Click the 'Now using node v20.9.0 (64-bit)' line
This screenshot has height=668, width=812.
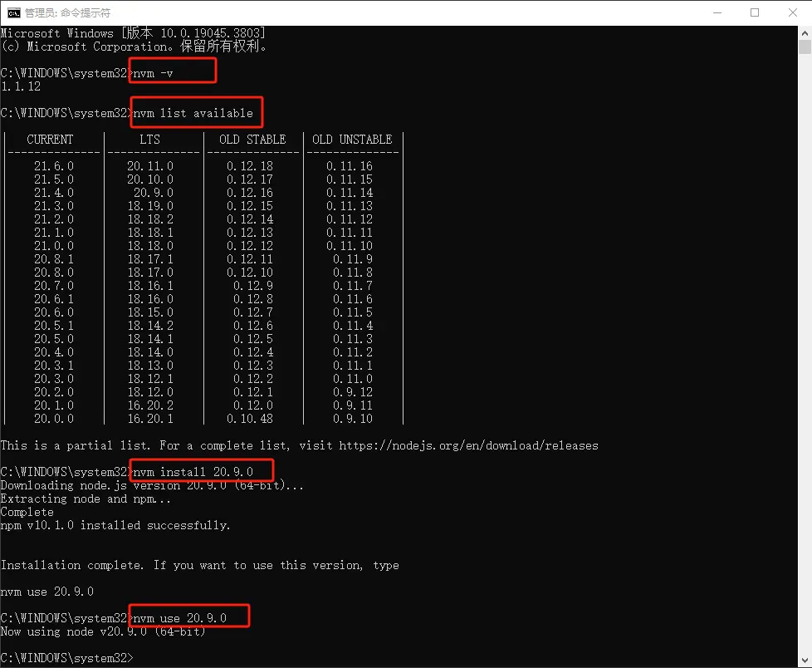pyautogui.click(x=102, y=631)
